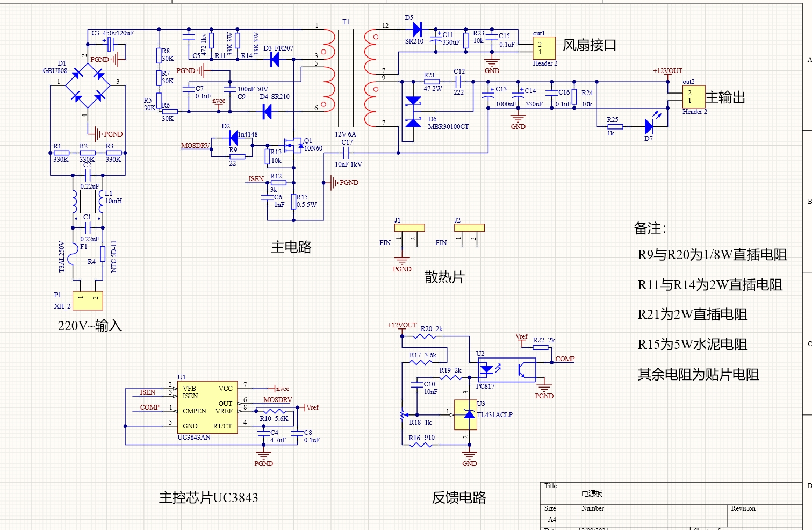This screenshot has width=812, height=530.
Task: Click the R15 0.5 5W resistor symbol
Action: click(x=293, y=202)
